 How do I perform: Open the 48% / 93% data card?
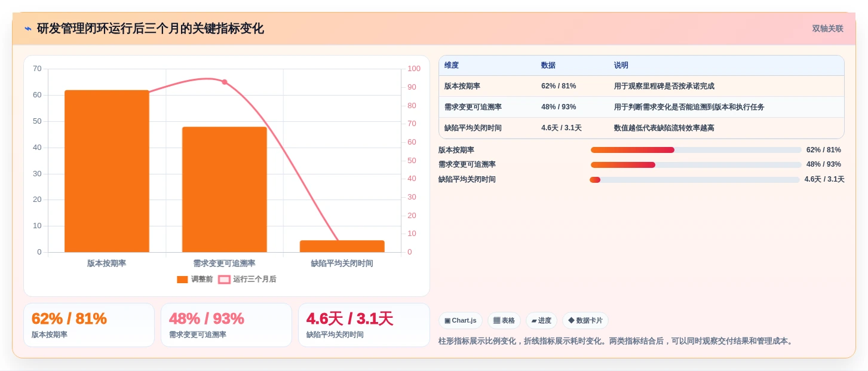[x=226, y=325]
